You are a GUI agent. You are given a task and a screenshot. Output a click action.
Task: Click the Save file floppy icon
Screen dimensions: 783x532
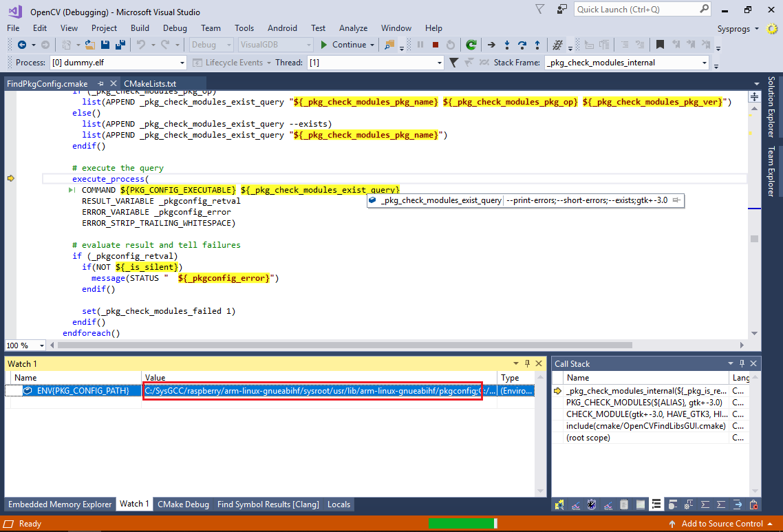105,45
